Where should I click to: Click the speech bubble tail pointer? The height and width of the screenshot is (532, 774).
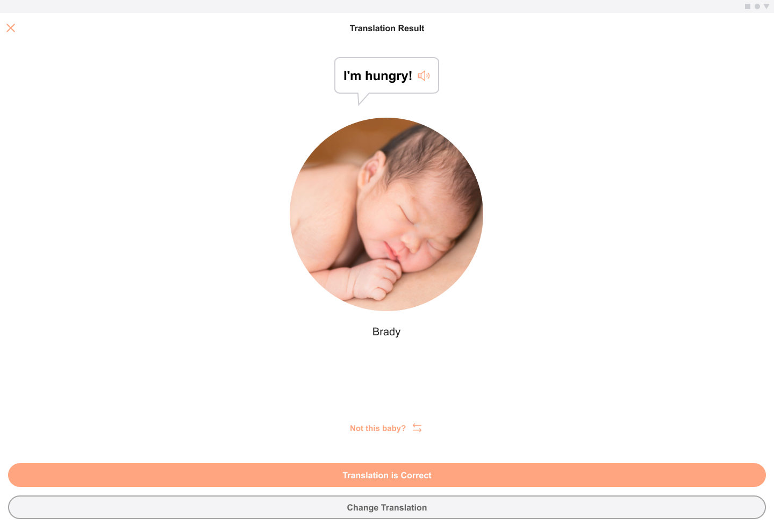[363, 98]
